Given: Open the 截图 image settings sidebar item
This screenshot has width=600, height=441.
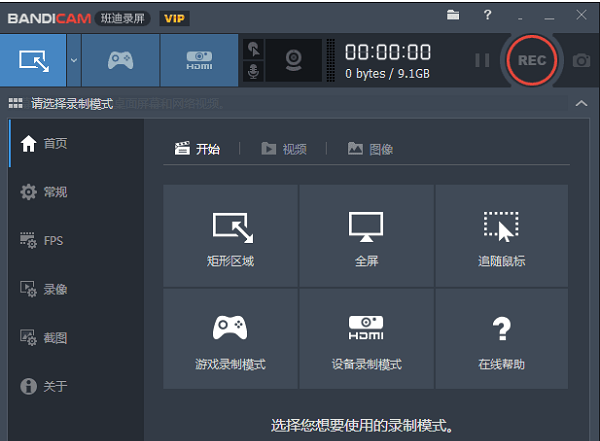Looking at the screenshot, I should click(77, 338).
